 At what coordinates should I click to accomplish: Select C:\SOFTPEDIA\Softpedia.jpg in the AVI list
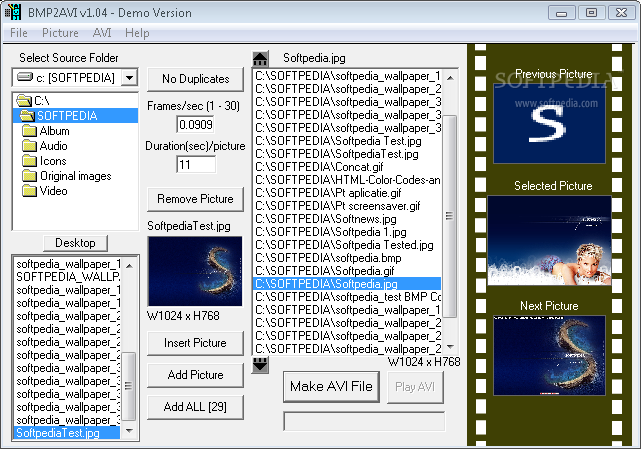[347, 284]
